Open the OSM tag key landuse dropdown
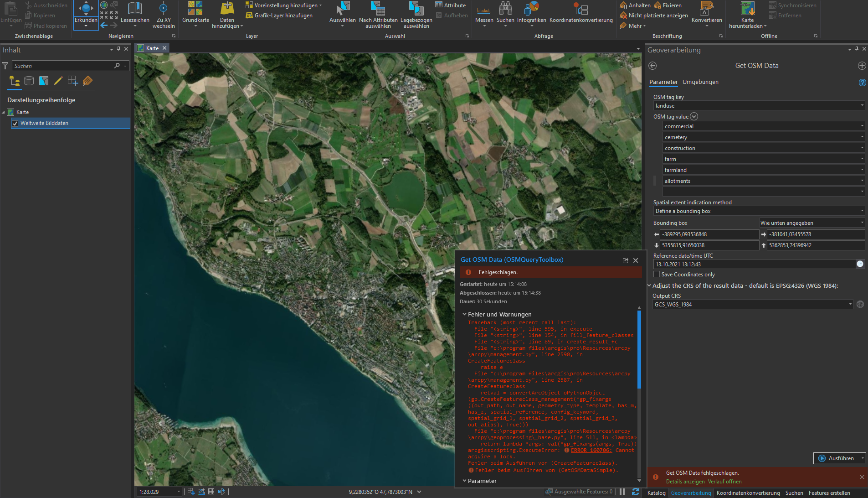 (861, 106)
